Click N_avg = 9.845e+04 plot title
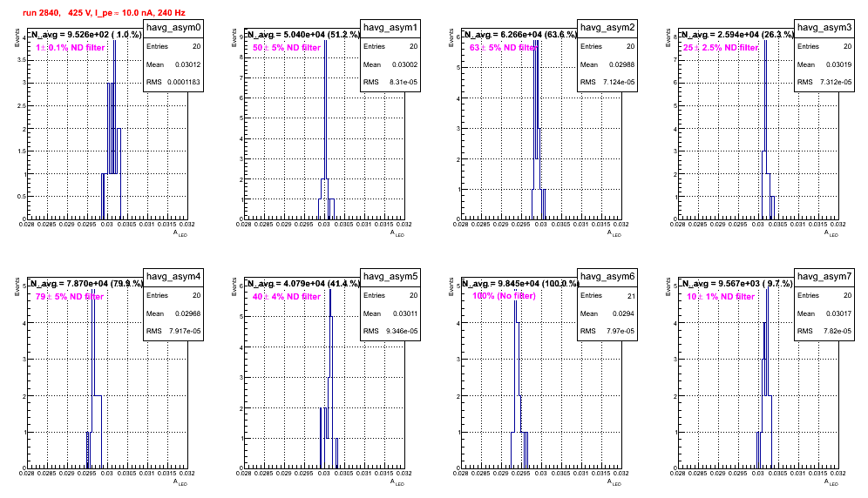 pos(520,283)
